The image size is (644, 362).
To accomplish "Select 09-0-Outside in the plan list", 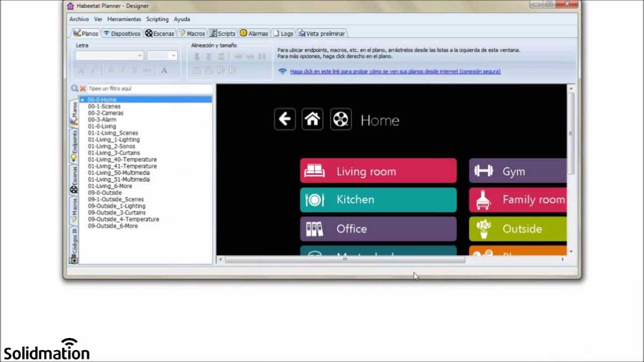I will (105, 193).
